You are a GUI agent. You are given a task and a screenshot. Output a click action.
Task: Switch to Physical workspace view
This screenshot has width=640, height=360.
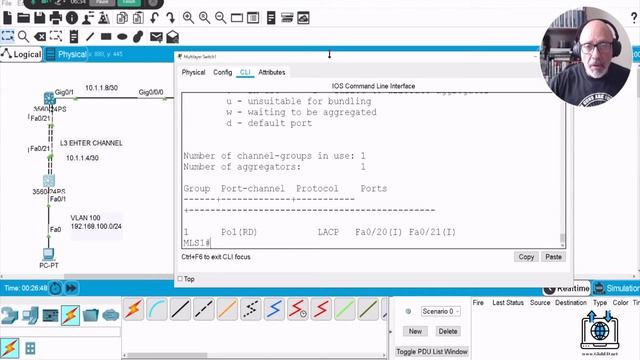pos(66,54)
